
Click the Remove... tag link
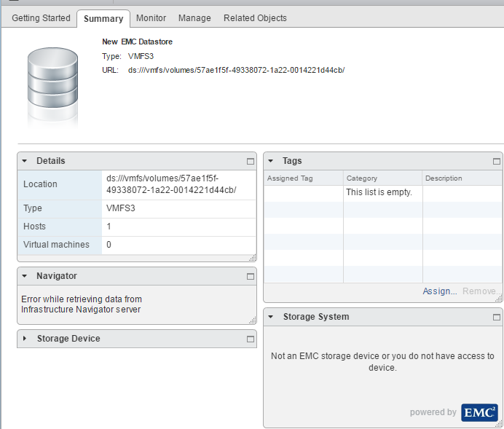click(480, 291)
